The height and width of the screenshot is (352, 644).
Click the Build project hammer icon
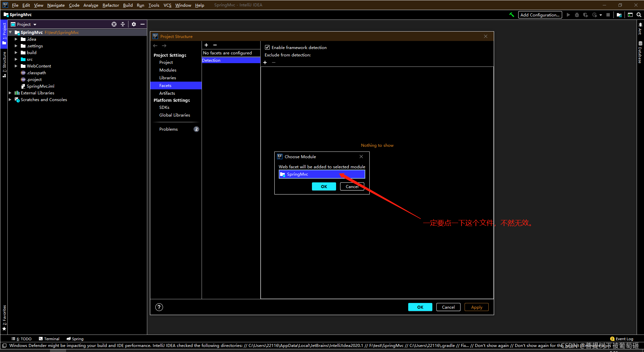coord(512,15)
